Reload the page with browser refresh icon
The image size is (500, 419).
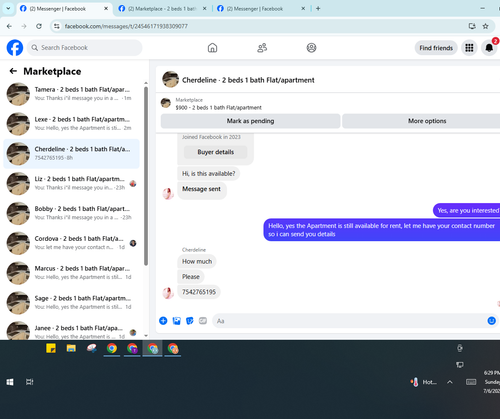click(39, 26)
